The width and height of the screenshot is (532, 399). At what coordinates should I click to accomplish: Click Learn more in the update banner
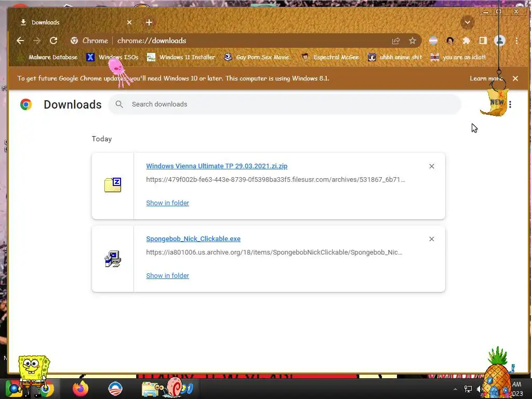486,78
